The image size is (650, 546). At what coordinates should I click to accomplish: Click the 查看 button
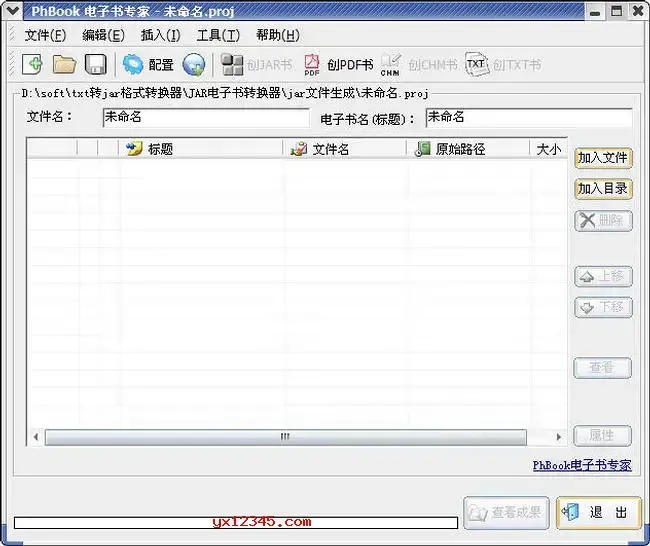click(602, 368)
